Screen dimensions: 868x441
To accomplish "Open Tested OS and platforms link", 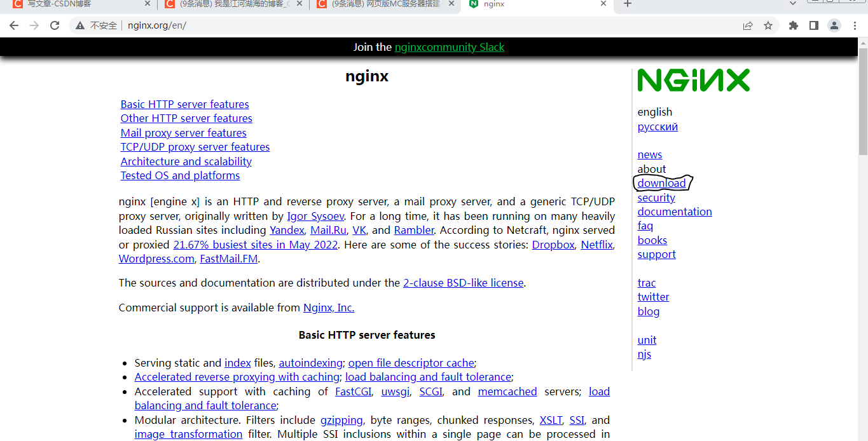I will click(x=181, y=175).
